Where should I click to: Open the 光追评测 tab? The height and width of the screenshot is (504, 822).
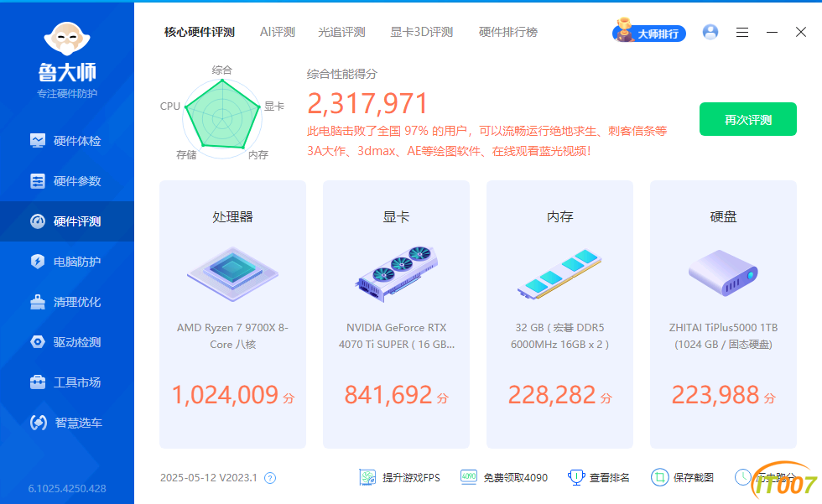[x=341, y=32]
